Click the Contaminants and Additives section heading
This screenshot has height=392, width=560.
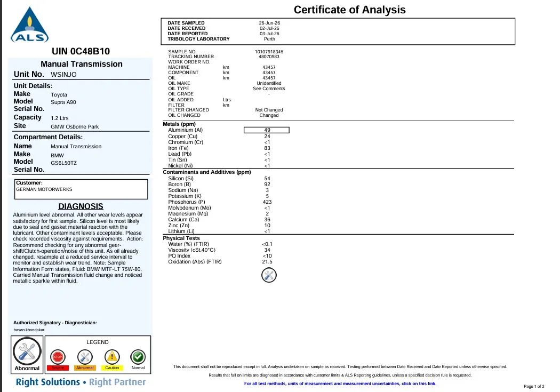pyautogui.click(x=207, y=172)
